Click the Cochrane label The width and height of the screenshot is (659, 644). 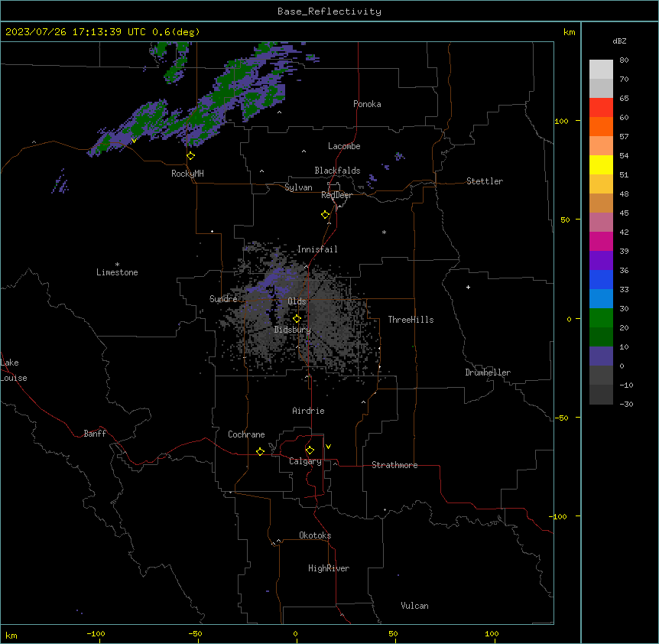pyautogui.click(x=246, y=434)
